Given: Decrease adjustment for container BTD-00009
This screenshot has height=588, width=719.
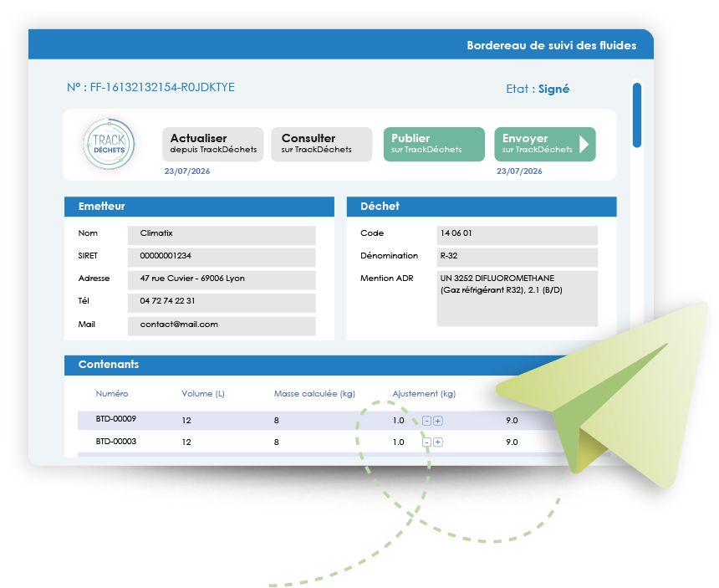Looking at the screenshot, I should [x=426, y=421].
